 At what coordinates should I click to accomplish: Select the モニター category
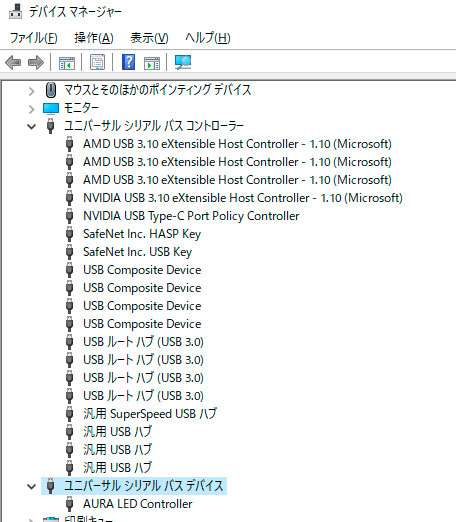[x=81, y=108]
